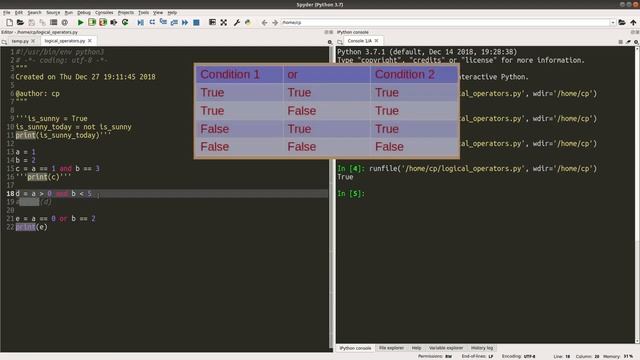Create a new file with toolbar icon

click(x=9, y=22)
